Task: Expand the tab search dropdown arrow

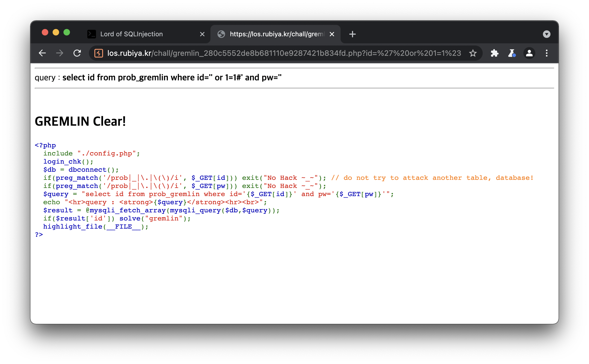Action: (x=546, y=34)
